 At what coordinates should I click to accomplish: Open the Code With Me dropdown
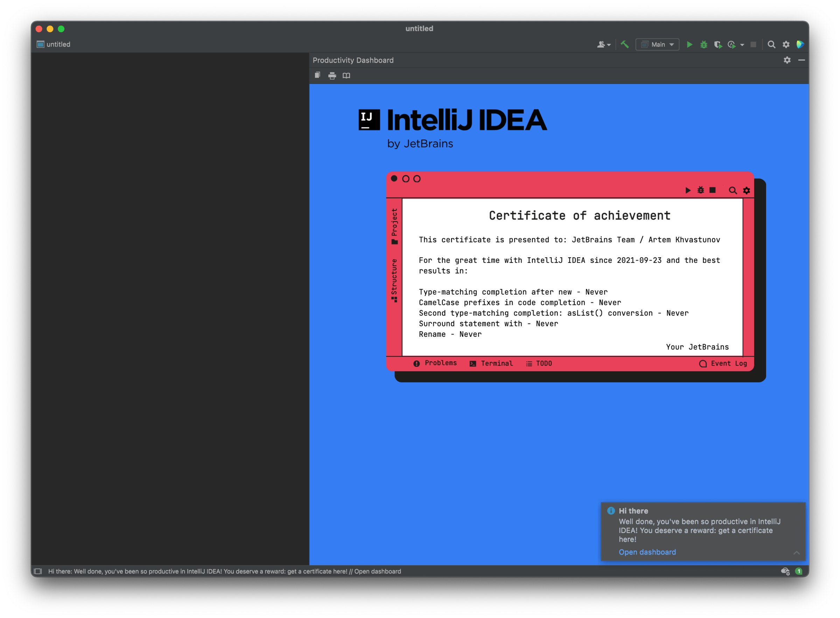tap(603, 44)
